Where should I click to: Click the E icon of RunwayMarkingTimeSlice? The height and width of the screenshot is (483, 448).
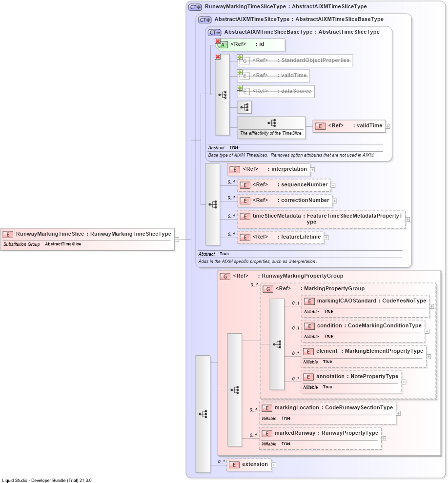click(8, 234)
